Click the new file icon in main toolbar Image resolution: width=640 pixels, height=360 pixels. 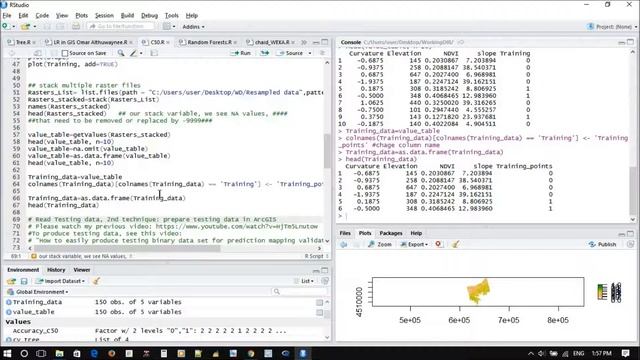pos(5,27)
